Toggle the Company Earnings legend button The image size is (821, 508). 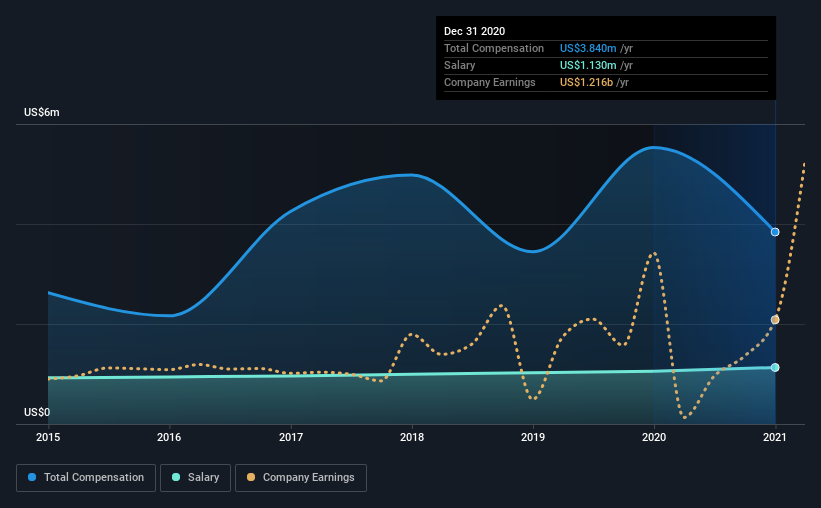(x=301, y=478)
